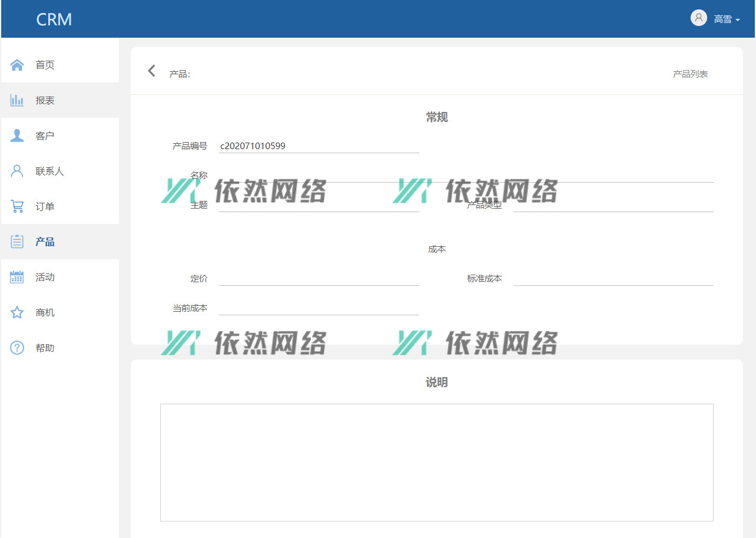Click the help question mark icon
The height and width of the screenshot is (538, 756).
pyautogui.click(x=17, y=348)
